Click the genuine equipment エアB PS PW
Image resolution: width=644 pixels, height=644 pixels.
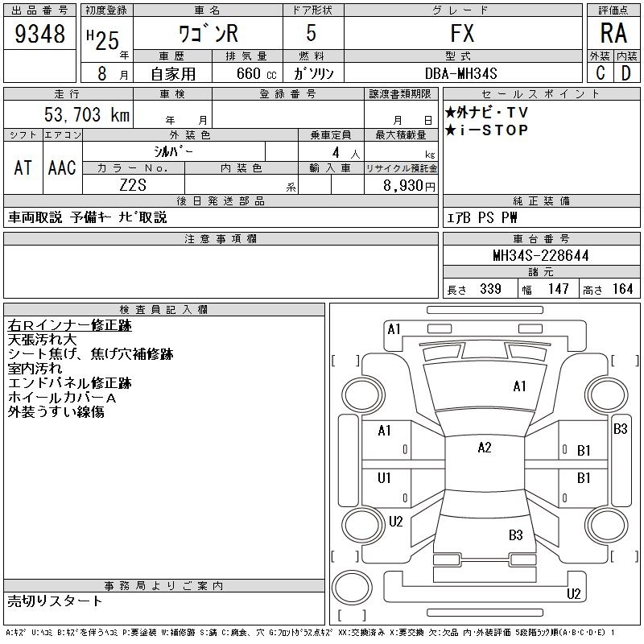481,217
